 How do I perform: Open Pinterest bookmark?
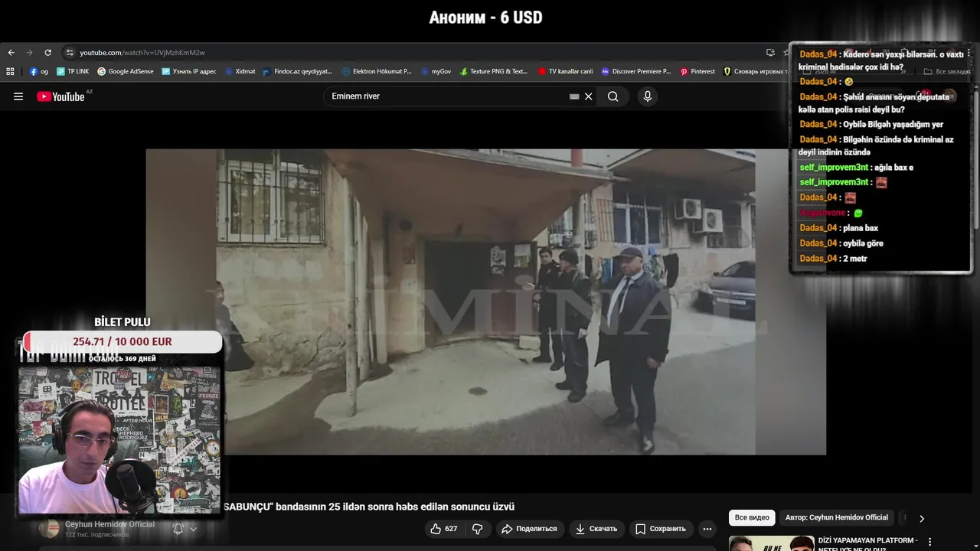[x=697, y=71]
